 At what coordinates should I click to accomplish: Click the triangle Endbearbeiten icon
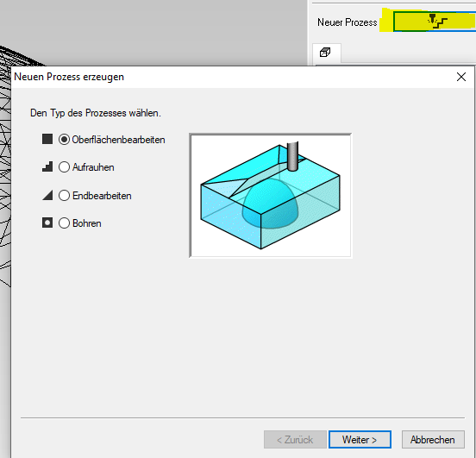[x=47, y=195]
